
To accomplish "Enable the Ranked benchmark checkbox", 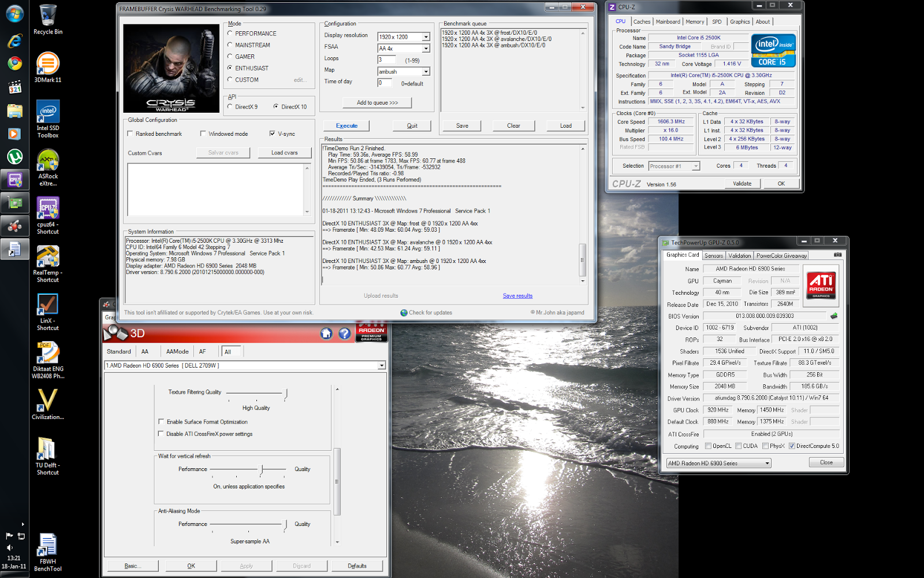I will pos(131,134).
